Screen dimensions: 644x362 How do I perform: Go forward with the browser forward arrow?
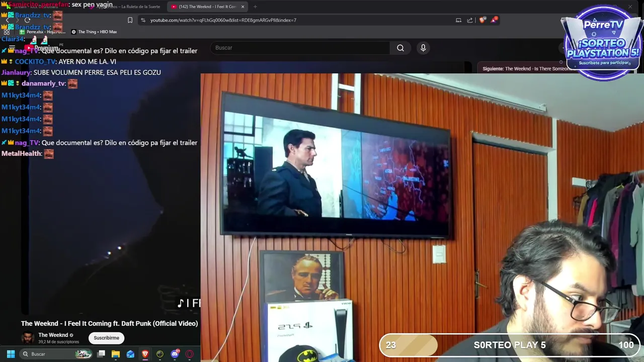pos(17,20)
